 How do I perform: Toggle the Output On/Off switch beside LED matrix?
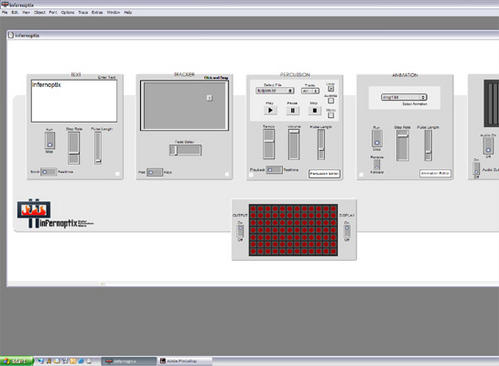pyautogui.click(x=240, y=231)
